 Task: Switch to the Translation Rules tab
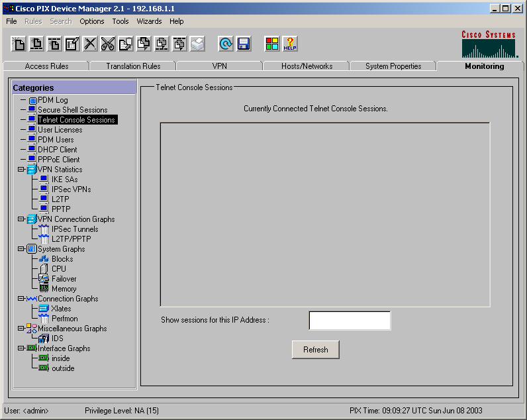point(133,66)
